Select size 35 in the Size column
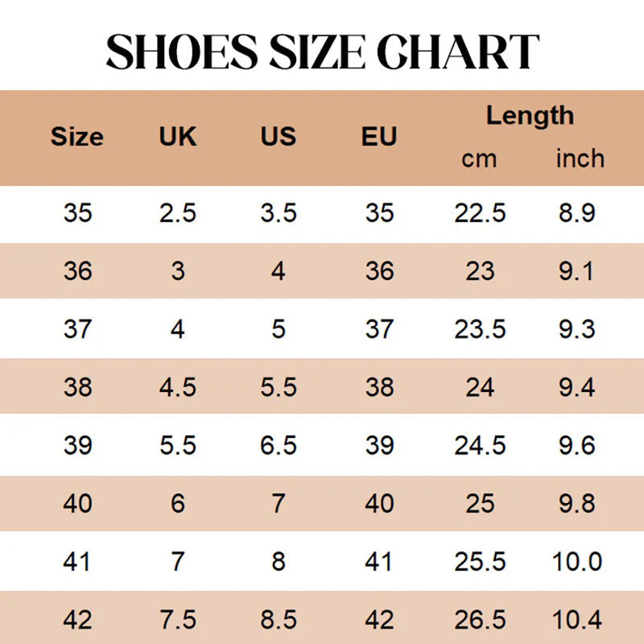Viewport: 644px width, 644px height. tap(77, 213)
